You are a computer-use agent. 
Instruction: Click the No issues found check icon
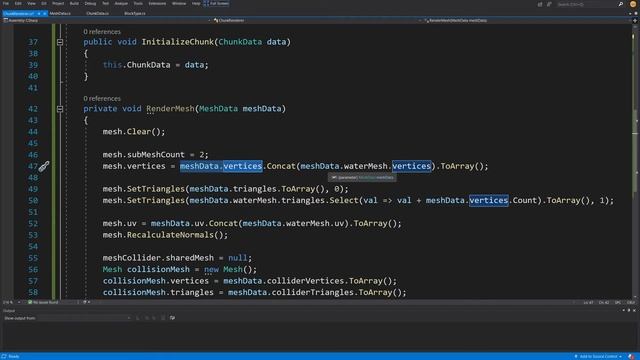tap(30, 302)
